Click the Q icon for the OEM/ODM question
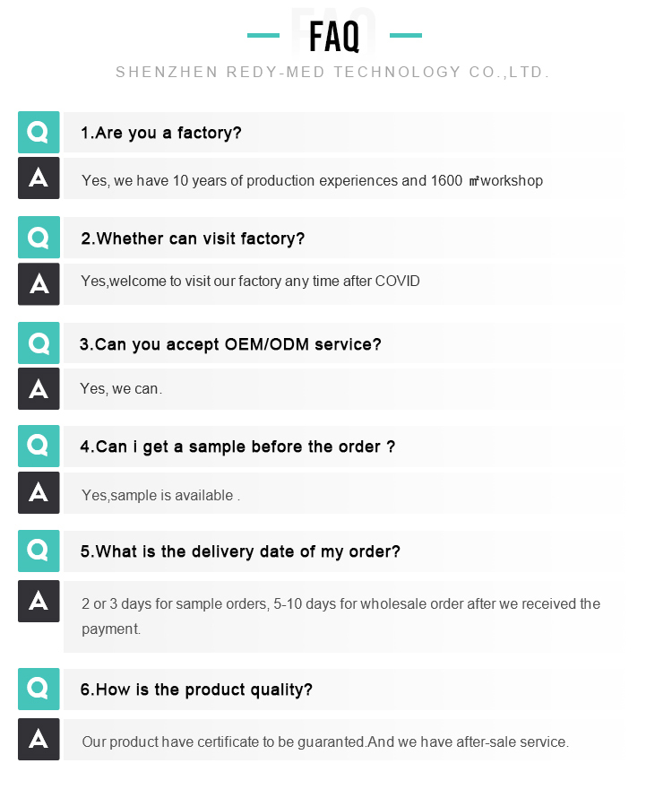The image size is (672, 798). tap(39, 343)
